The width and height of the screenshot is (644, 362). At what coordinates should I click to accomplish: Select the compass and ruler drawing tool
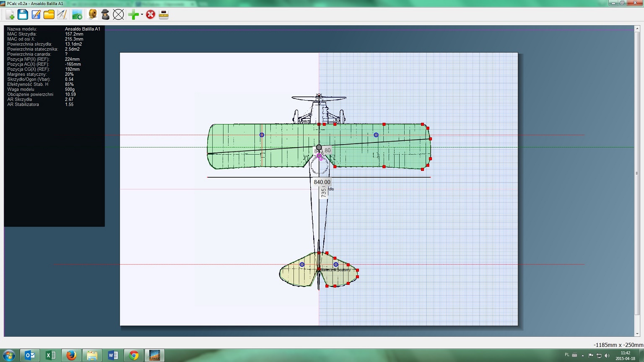pos(62,15)
